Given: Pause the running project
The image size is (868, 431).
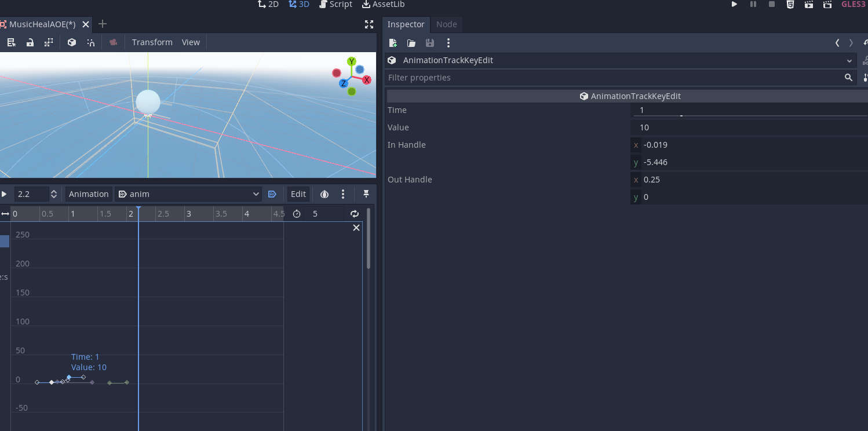Looking at the screenshot, I should (753, 4).
